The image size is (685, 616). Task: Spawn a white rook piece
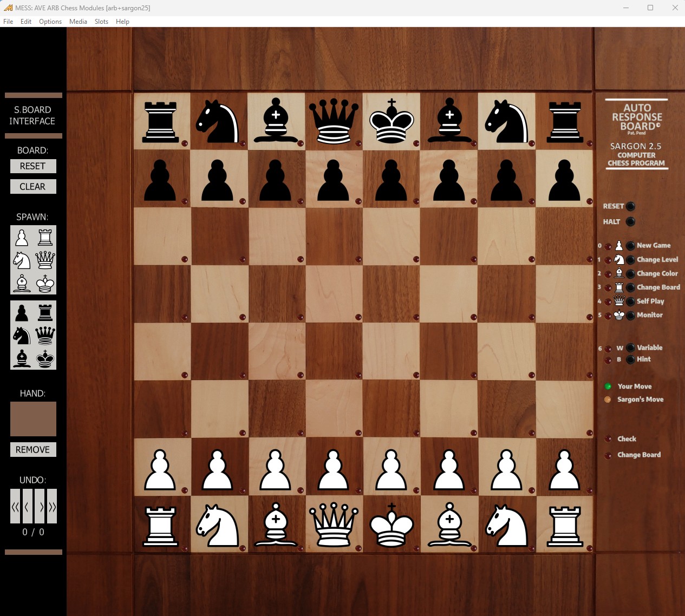45,238
